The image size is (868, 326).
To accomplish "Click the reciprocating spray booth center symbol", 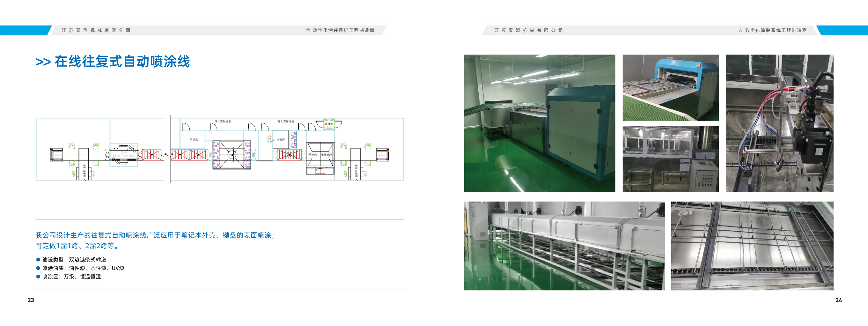I will 232,155.
